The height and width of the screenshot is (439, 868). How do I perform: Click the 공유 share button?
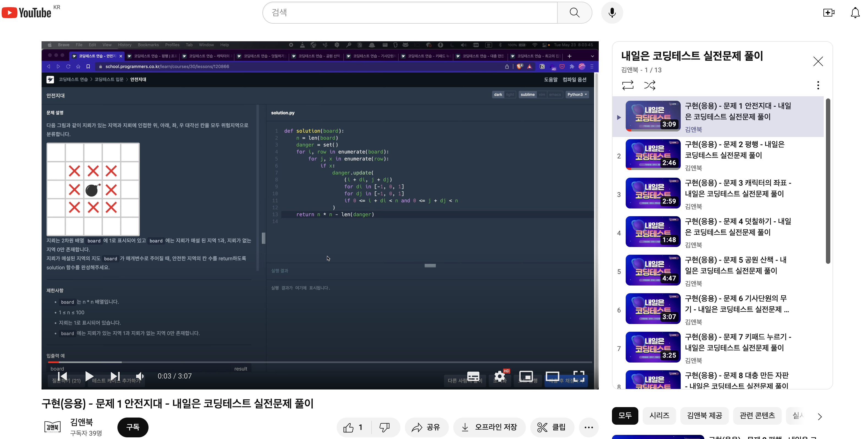click(426, 427)
